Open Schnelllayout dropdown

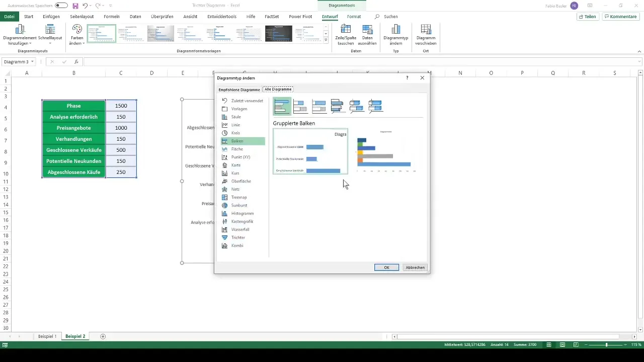coord(50,35)
